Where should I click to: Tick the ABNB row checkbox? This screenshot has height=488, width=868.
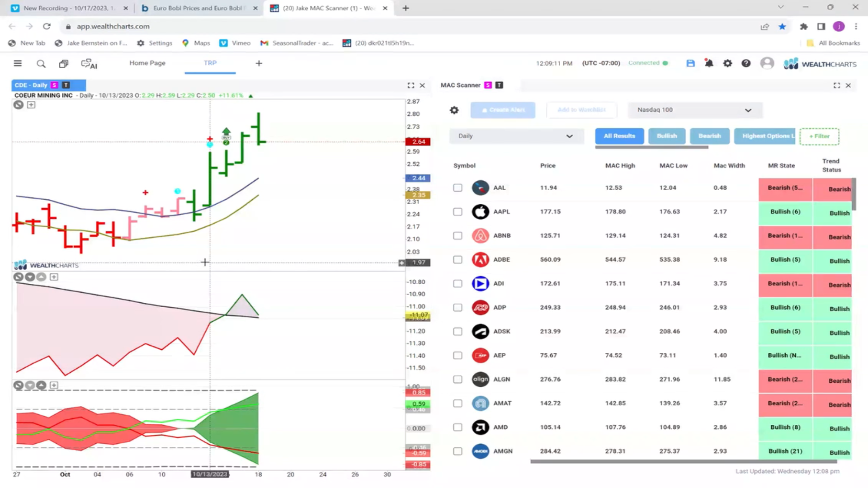point(458,236)
